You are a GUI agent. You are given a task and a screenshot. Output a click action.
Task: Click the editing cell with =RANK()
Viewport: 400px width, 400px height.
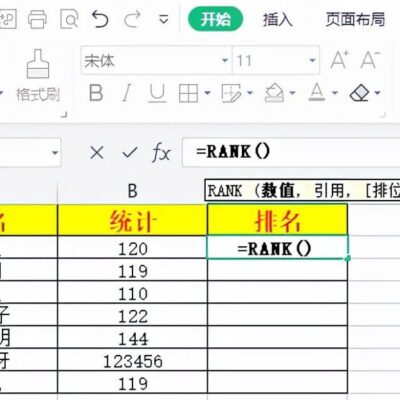277,247
